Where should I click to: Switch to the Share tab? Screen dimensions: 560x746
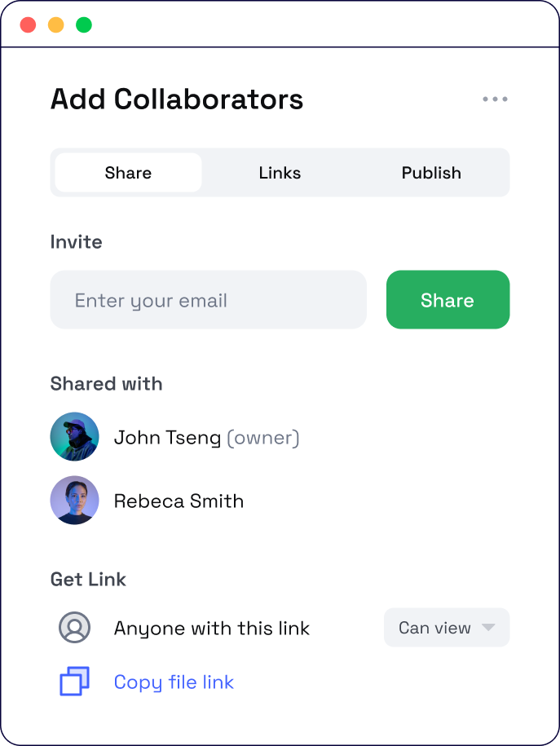point(128,173)
